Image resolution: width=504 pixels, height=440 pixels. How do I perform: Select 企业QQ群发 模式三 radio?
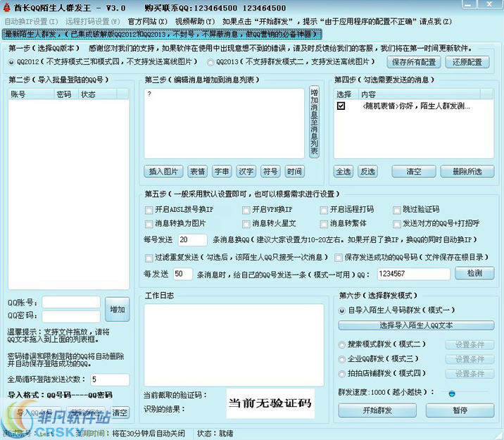tap(342, 359)
